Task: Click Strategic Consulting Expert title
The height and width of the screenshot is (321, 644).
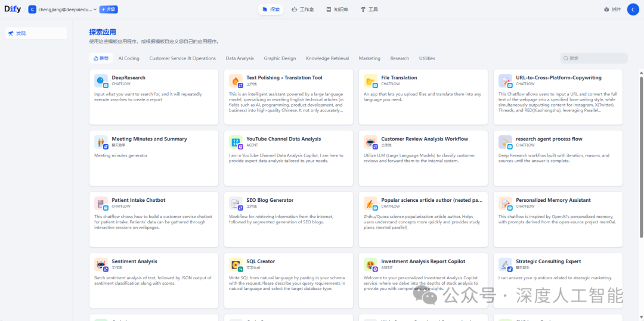Action: (x=549, y=261)
